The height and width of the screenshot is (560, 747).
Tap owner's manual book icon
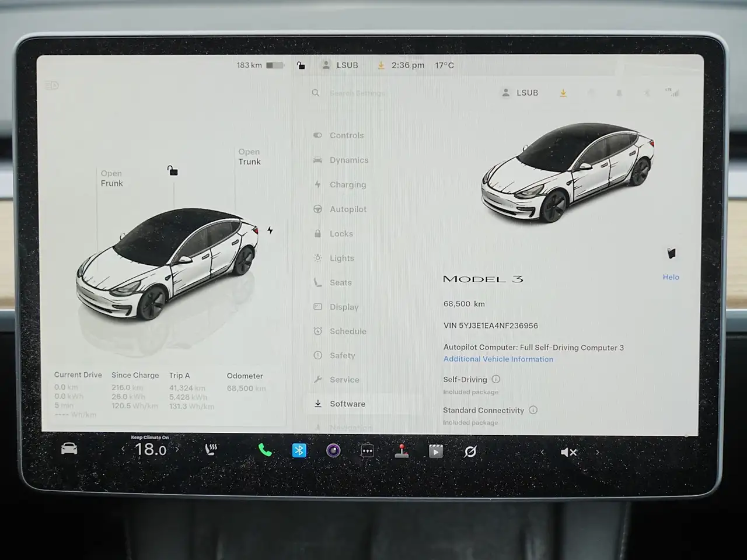(671, 253)
